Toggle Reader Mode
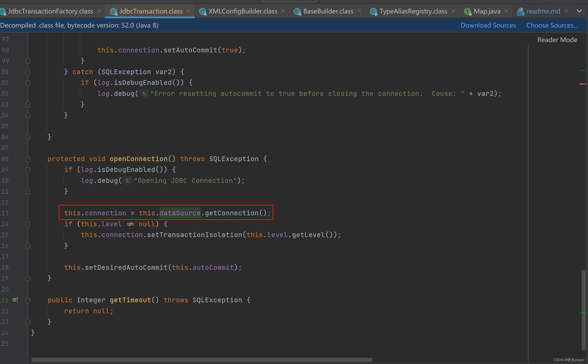The height and width of the screenshot is (364, 588). (557, 40)
